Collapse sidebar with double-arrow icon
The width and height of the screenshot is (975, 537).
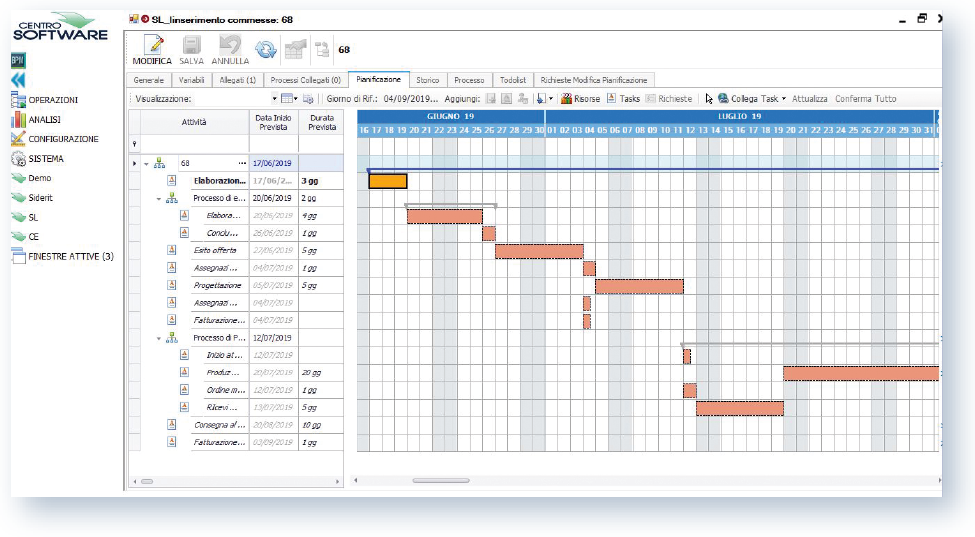pos(18,80)
